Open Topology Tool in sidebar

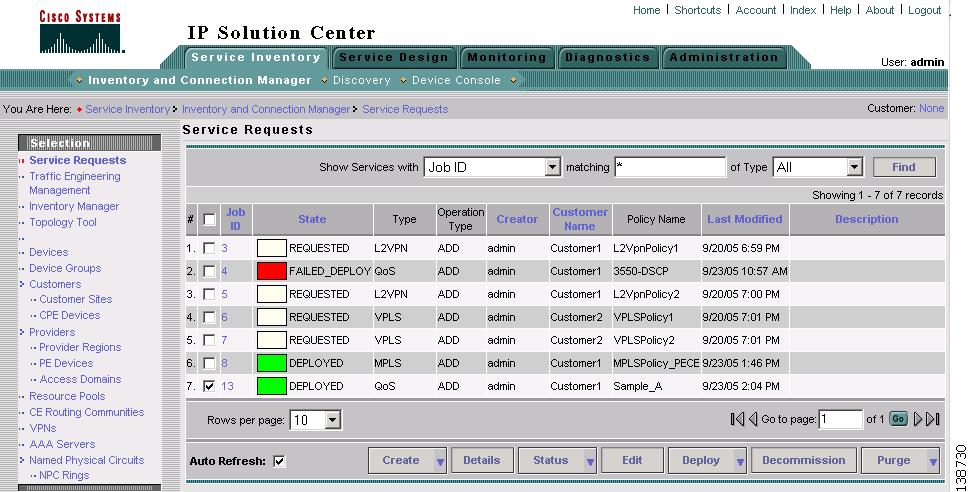(x=63, y=222)
